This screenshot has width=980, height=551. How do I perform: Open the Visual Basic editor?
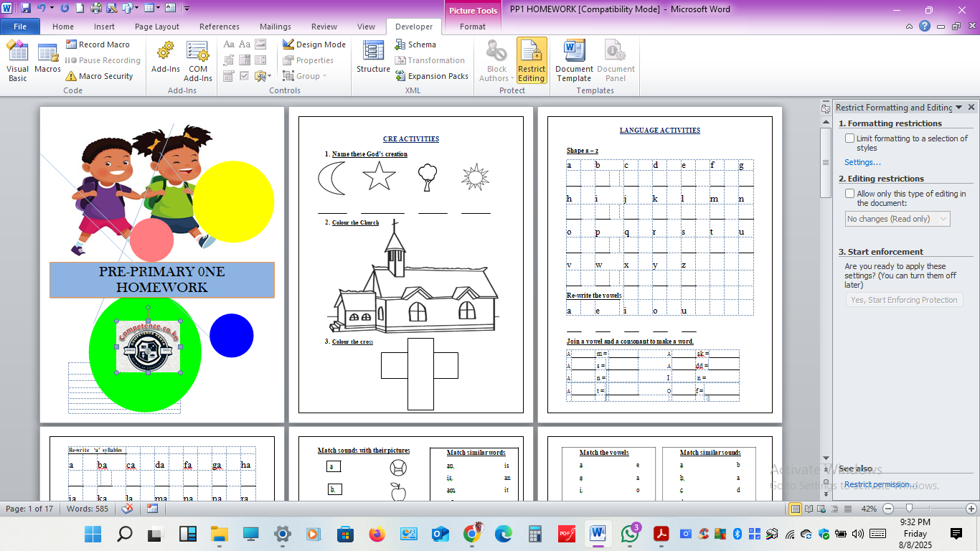coord(18,60)
